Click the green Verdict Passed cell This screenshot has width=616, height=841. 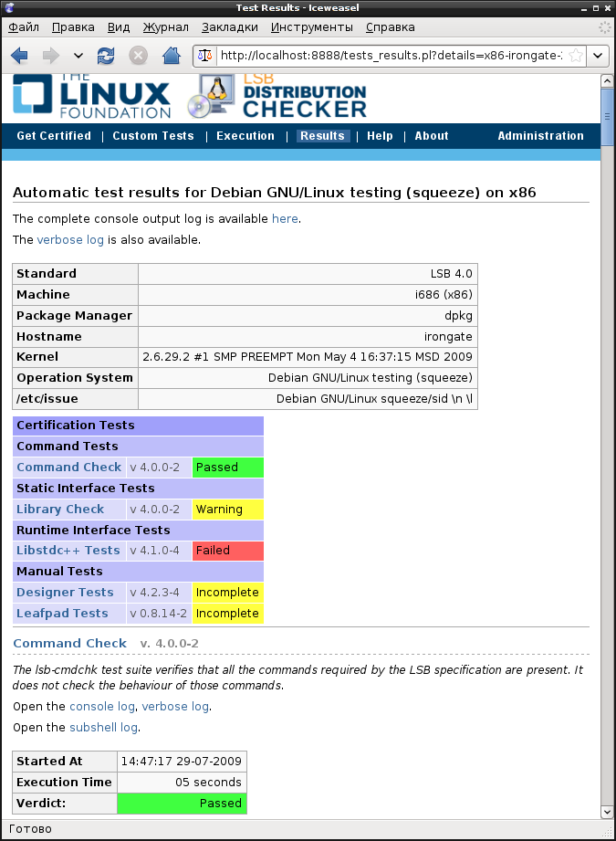tap(183, 803)
